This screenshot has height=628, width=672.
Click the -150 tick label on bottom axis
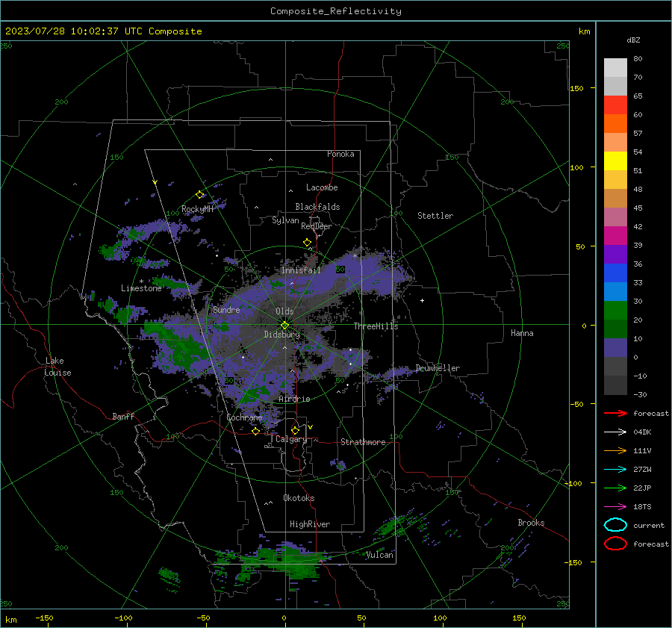[44, 618]
